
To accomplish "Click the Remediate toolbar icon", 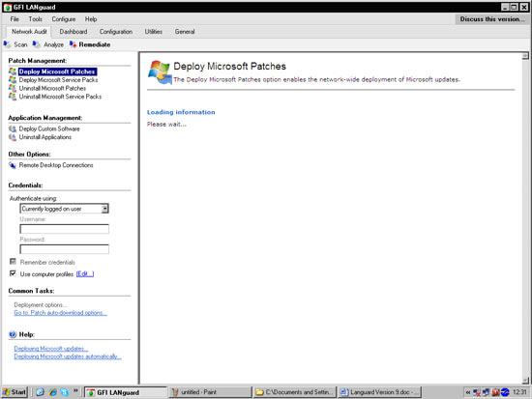I will click(73, 44).
